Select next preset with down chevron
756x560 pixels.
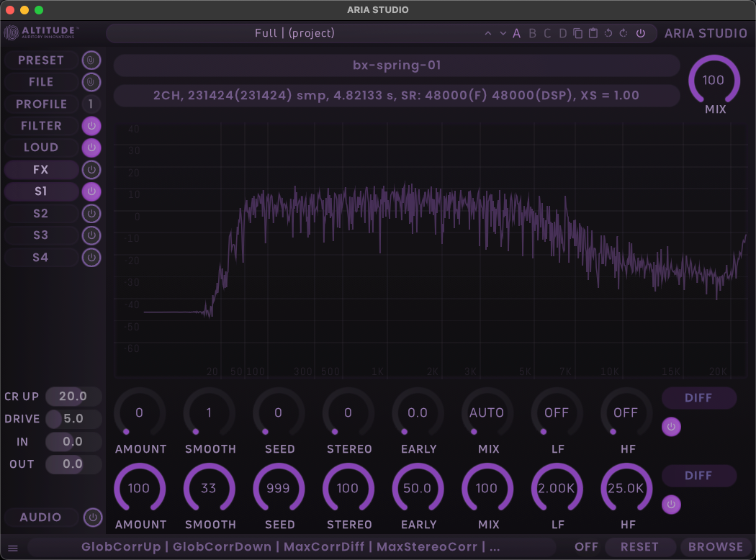point(503,33)
